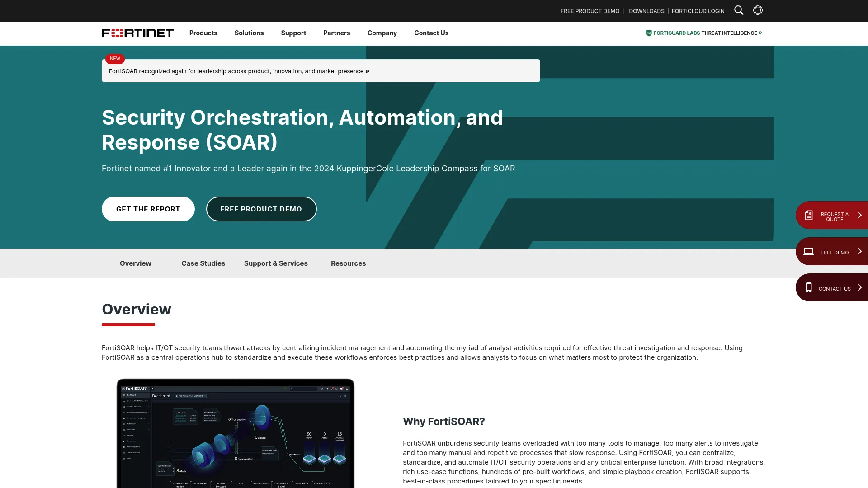
Task: Click the Free Demo laptop icon
Action: point(809,252)
